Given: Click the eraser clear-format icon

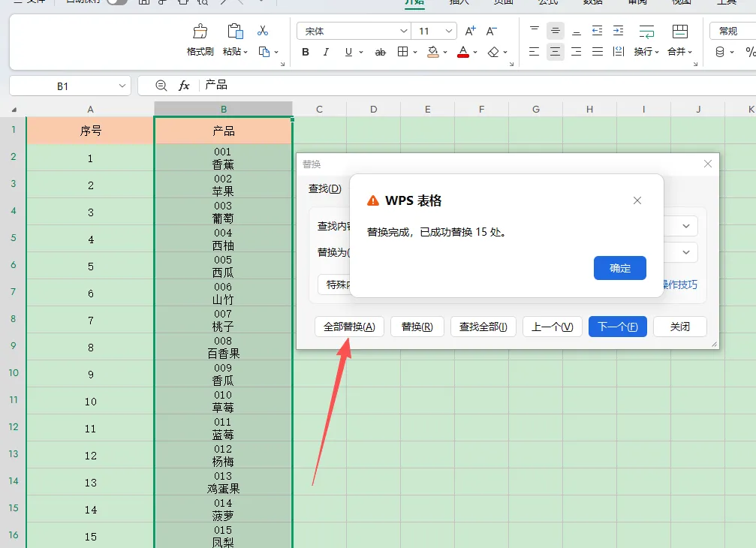Looking at the screenshot, I should 493,52.
